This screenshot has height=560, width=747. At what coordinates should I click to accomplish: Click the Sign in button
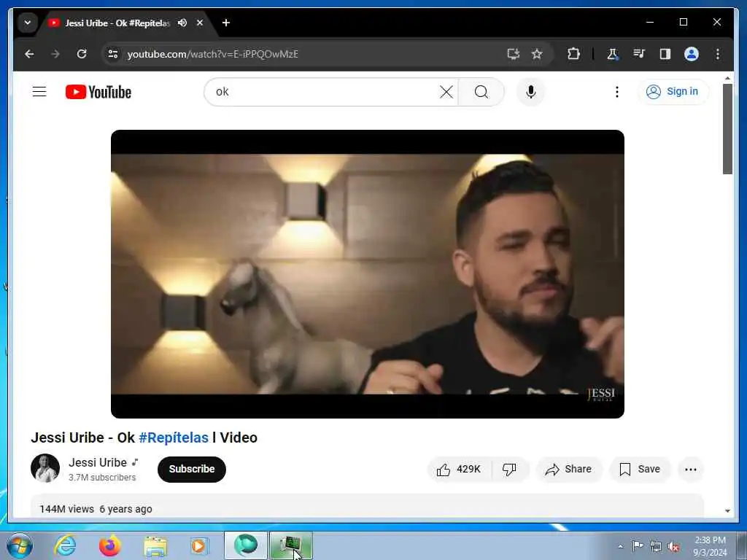[673, 91]
